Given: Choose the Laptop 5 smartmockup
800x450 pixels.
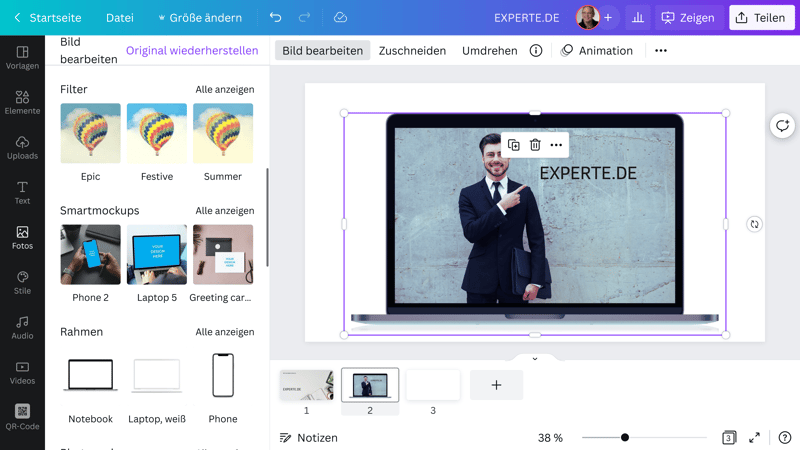Looking at the screenshot, I should coord(157,255).
